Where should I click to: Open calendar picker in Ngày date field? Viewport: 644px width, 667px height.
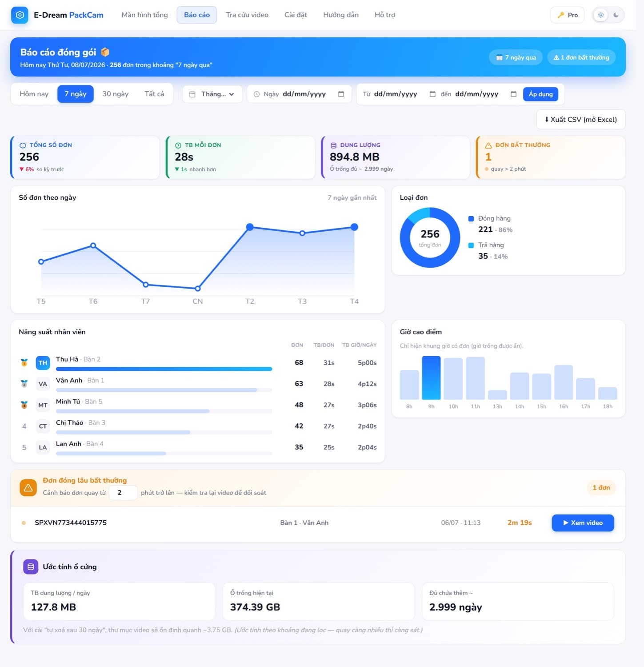pos(341,94)
